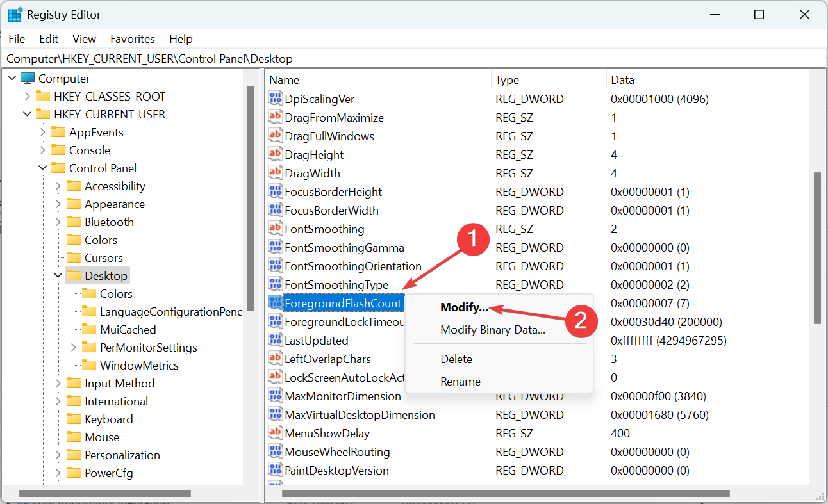The image size is (828, 504).
Task: Click the FocusBorderHeight DWORD icon
Action: [275, 192]
